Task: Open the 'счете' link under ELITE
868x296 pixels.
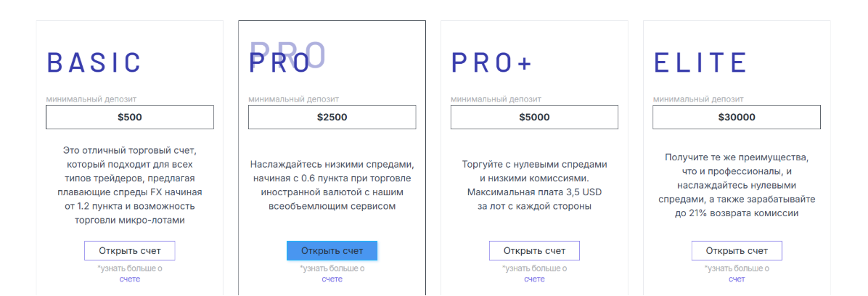Action: 737,279
